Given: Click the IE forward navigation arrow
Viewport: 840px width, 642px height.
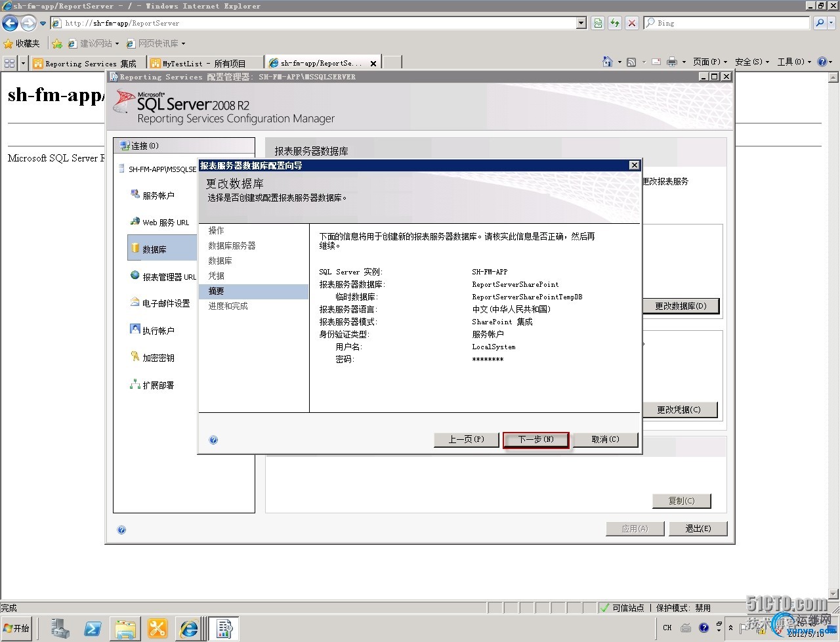Looking at the screenshot, I should [x=28, y=23].
